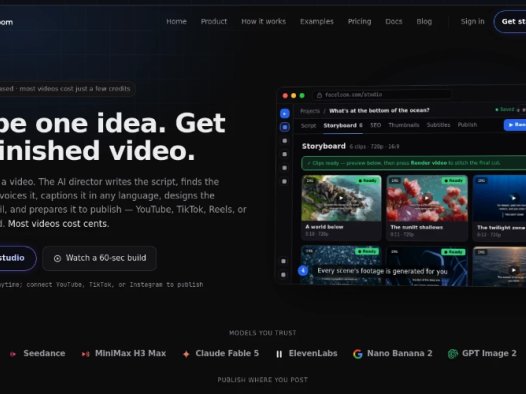The height and width of the screenshot is (394, 526).
Task: Switch to the SEO tab
Action: click(x=375, y=125)
